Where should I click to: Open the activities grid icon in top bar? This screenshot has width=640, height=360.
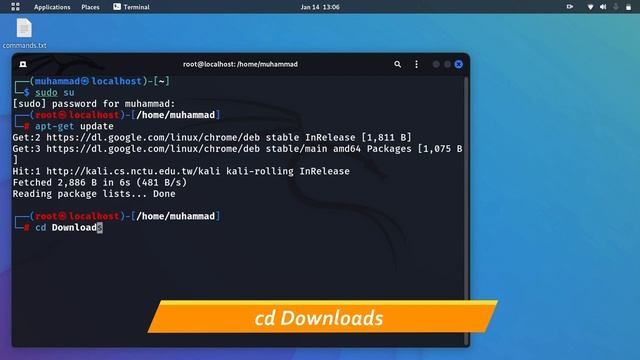[x=16, y=7]
